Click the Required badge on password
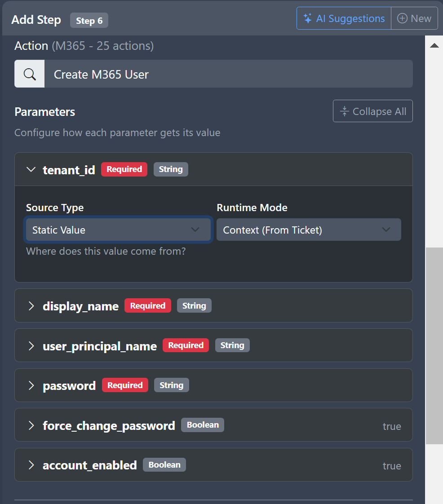The width and height of the screenshot is (443, 504). [125, 385]
